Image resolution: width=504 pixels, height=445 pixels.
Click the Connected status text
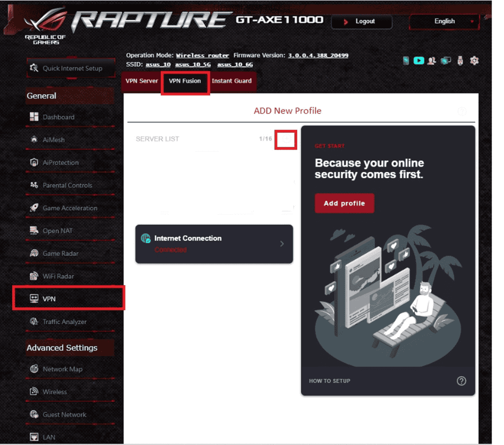tap(171, 250)
